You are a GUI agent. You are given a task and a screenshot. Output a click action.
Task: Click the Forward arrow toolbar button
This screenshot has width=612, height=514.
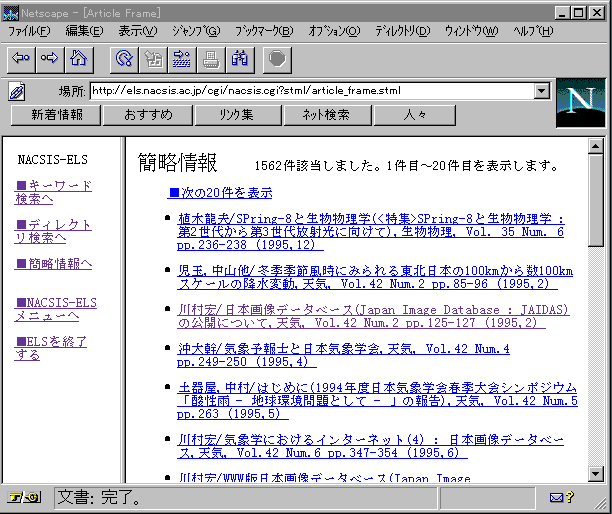[50, 60]
